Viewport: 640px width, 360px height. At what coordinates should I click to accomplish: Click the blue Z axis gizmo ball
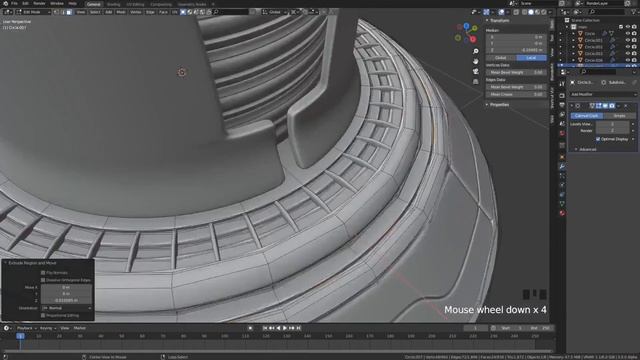point(466,26)
